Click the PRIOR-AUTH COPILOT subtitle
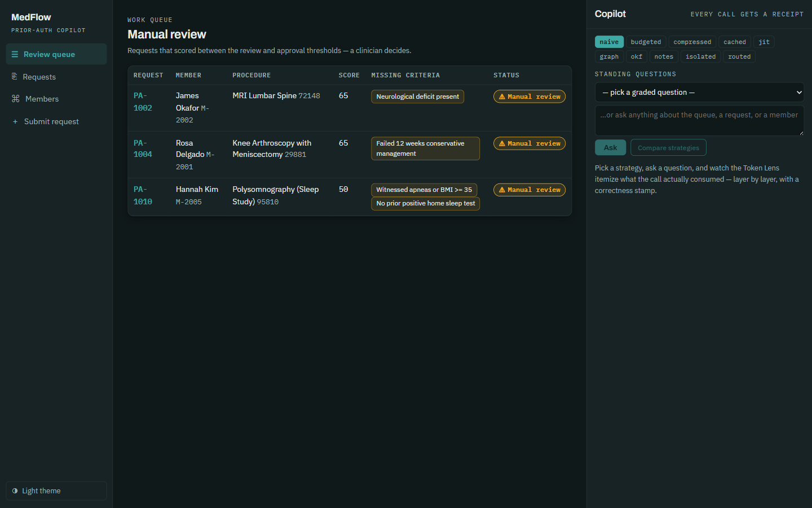This screenshot has height=508, width=812. coord(48,30)
